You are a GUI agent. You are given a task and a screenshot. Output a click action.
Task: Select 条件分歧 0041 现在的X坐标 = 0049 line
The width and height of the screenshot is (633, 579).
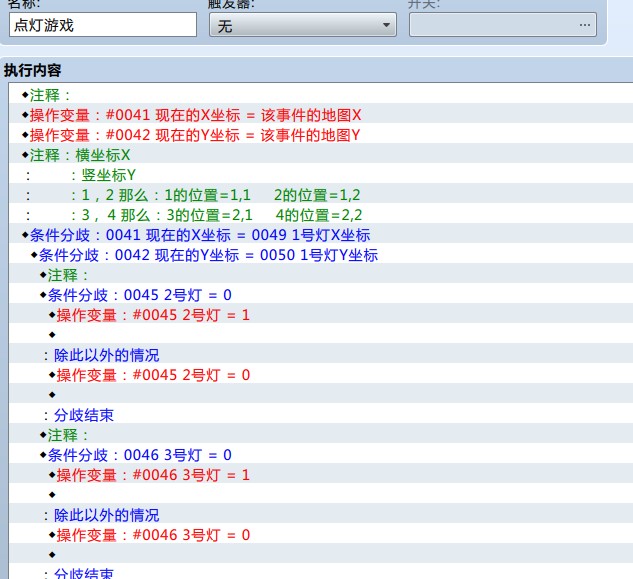[321, 235]
